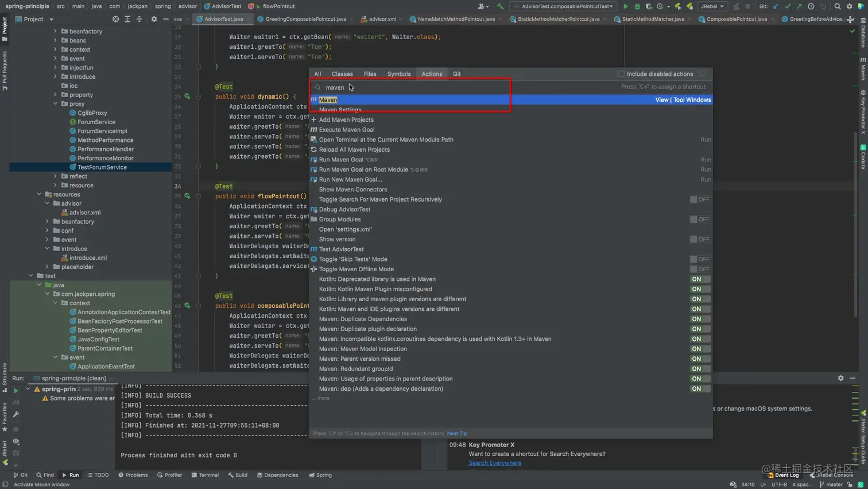The height and width of the screenshot is (489, 868).
Task: Open Terminal tool window
Action: 205,475
